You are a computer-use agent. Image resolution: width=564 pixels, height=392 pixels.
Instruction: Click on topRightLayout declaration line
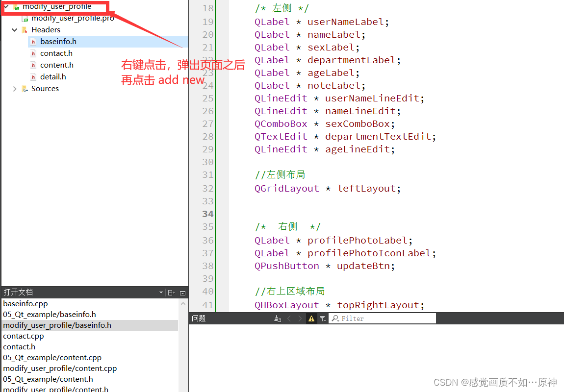pos(339,305)
